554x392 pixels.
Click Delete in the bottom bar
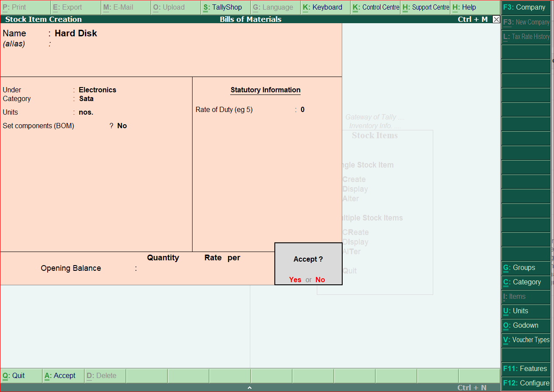105,375
